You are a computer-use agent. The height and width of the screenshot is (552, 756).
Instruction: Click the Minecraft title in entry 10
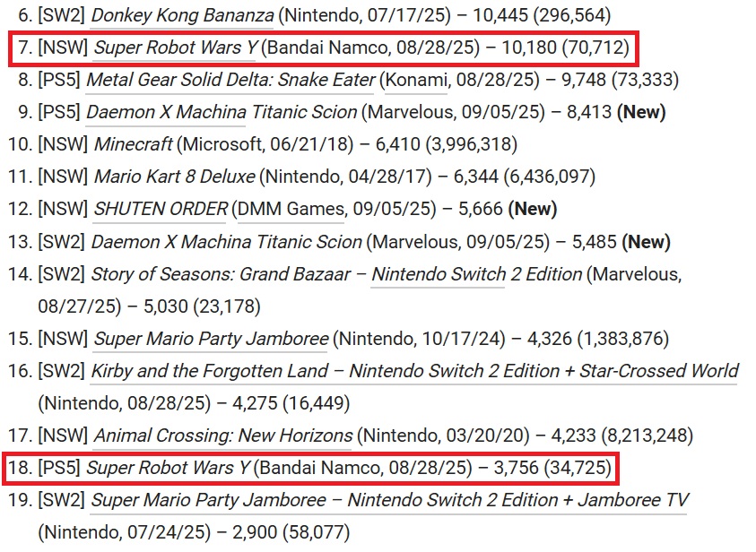click(133, 144)
